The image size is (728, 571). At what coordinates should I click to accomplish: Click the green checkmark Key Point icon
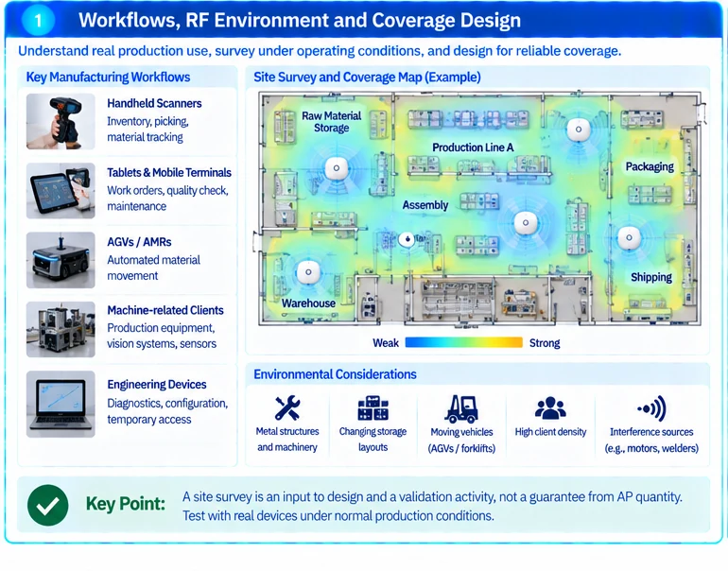coord(48,505)
